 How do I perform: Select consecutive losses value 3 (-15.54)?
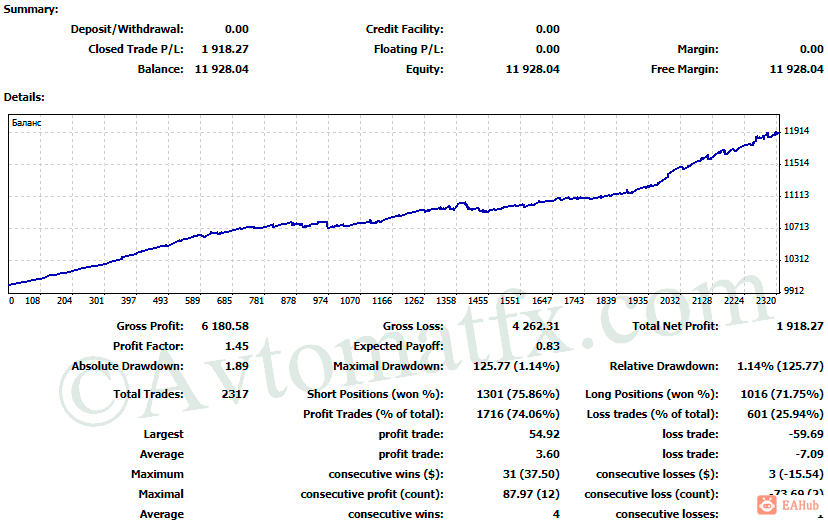click(796, 475)
